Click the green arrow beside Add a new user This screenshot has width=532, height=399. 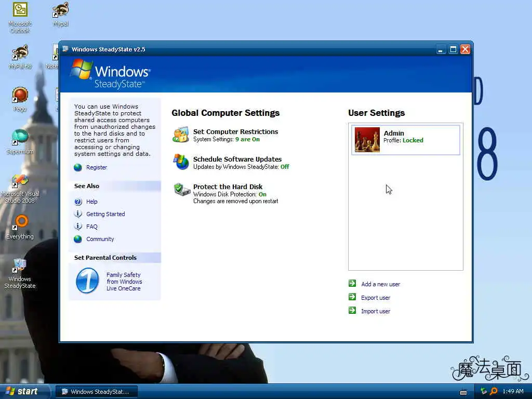click(352, 283)
